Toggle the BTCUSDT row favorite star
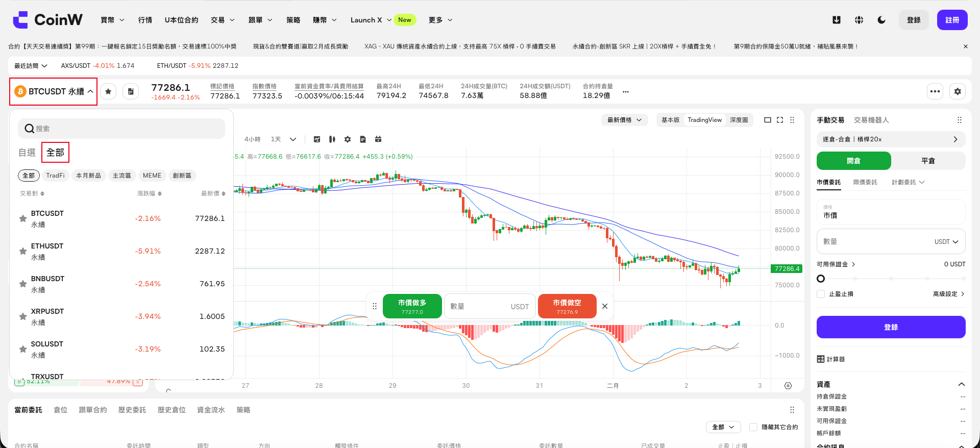Screen dimensions: 980x448 (23, 218)
